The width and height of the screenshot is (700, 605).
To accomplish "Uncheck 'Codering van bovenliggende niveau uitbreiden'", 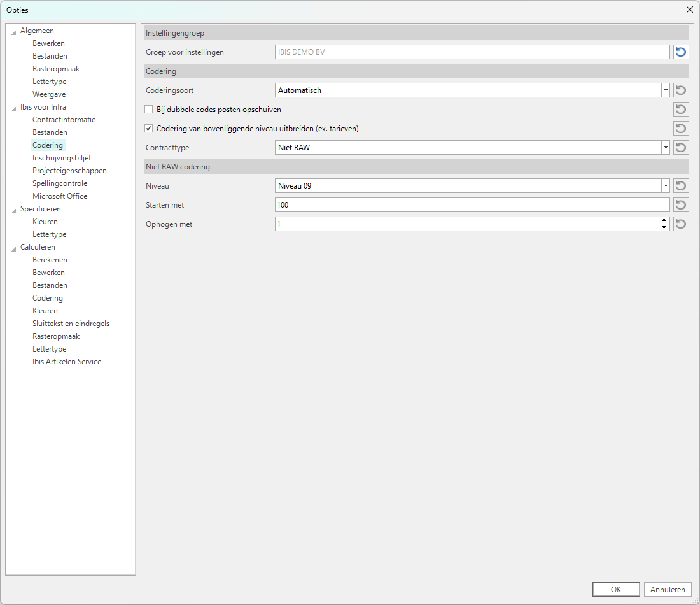I will 149,129.
